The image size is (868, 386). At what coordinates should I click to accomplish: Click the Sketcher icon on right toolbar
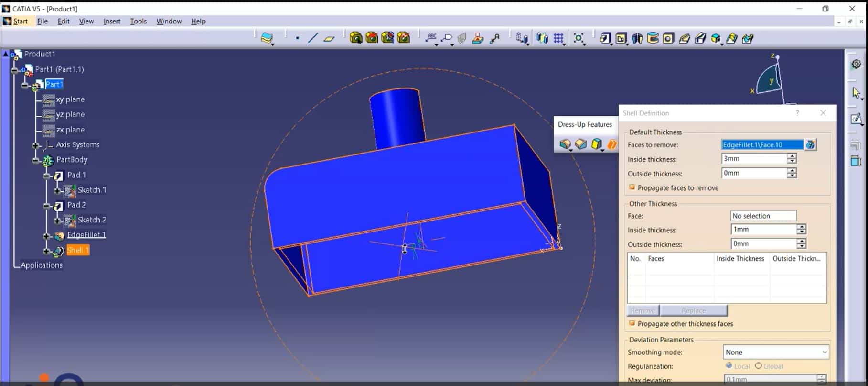tap(856, 119)
